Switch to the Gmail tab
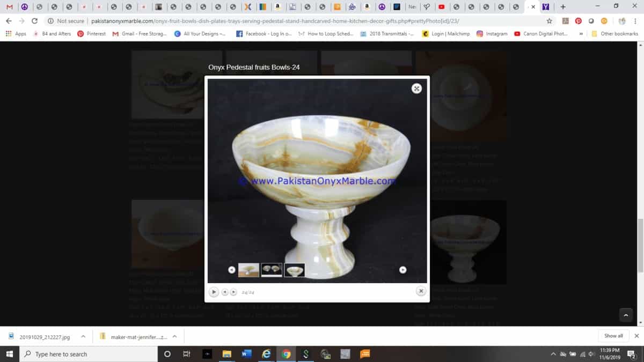 9,7
